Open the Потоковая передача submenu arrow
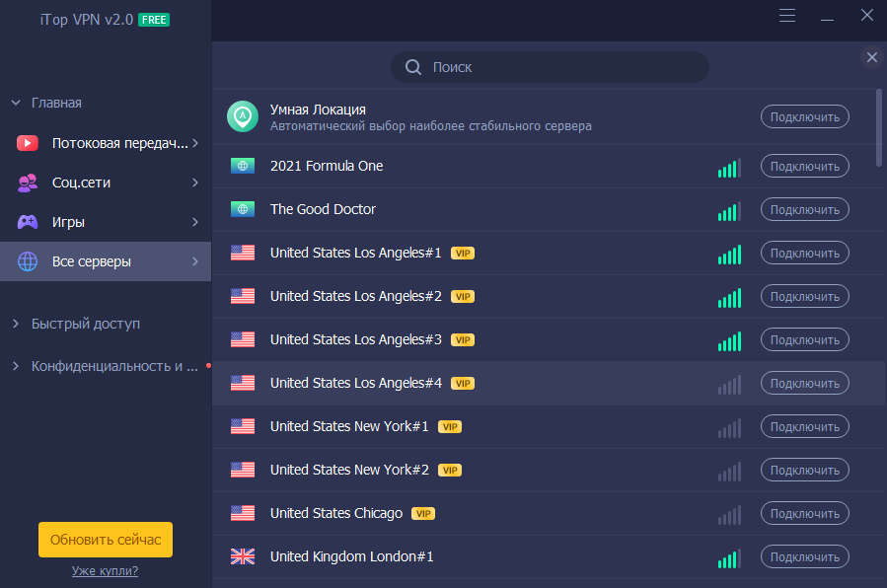 point(195,143)
